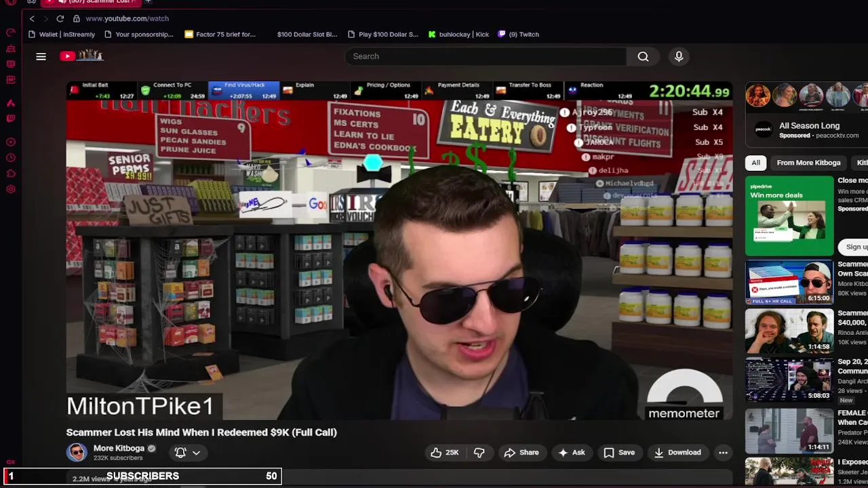This screenshot has height=488, width=868.
Task: Open the YouTube hamburger guide menu
Action: pyautogui.click(x=41, y=56)
